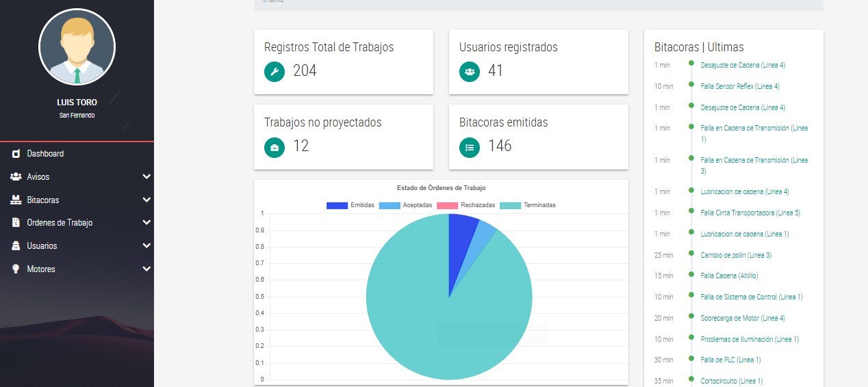Click the users icon beside 41
This screenshot has height=387, width=868.
470,71
